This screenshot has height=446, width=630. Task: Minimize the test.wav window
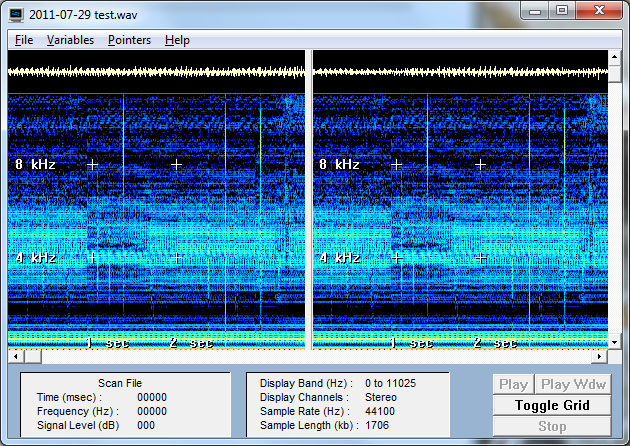point(535,11)
